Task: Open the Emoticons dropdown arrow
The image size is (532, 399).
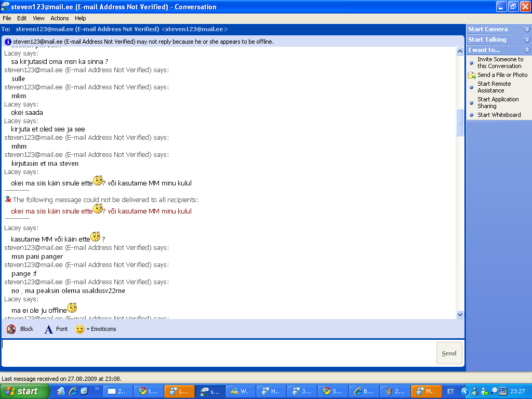Action: (x=88, y=329)
